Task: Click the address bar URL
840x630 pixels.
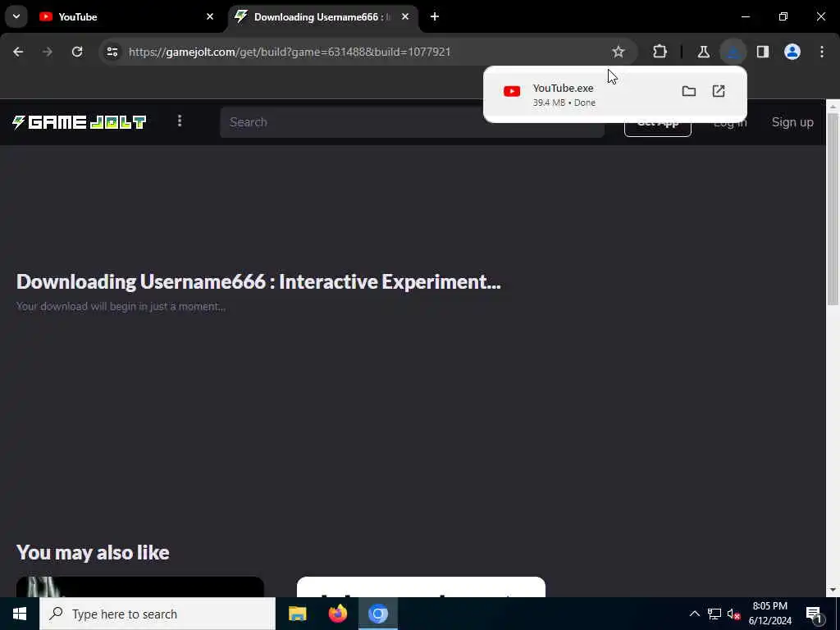Action: coord(290,52)
